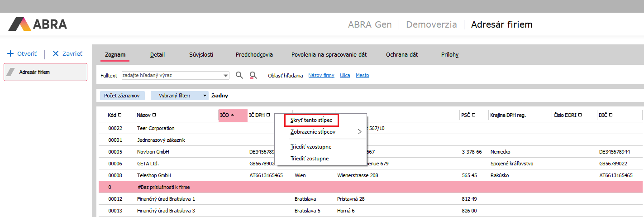
Task: Click the underlined magnifier advanced search icon
Action: (253, 75)
